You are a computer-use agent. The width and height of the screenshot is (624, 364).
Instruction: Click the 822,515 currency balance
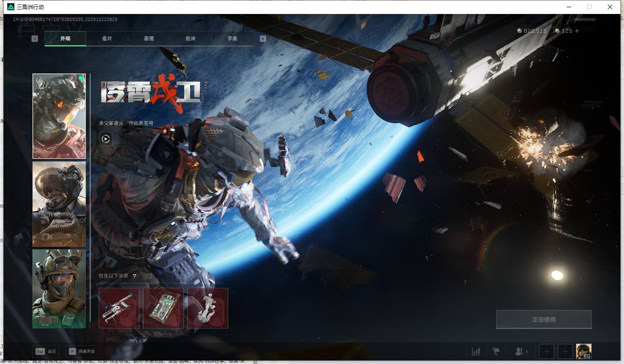[532, 31]
